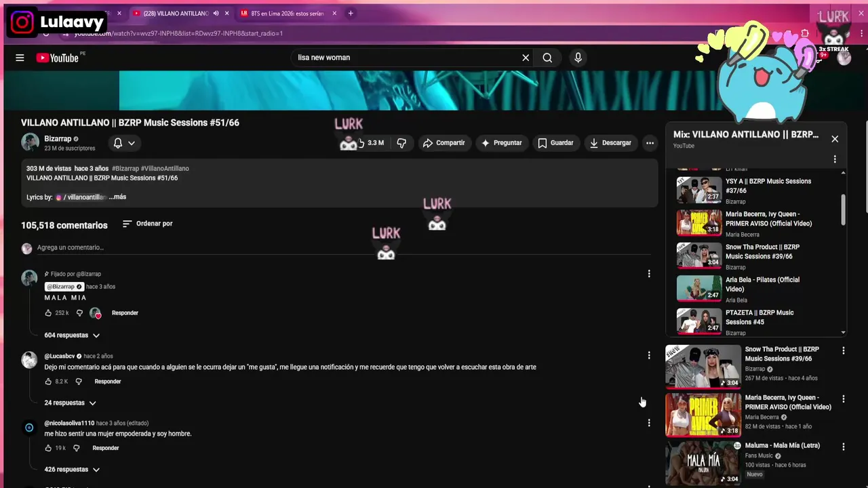Click the Mix playlist scrollbar
The width and height of the screenshot is (868, 488).
pos(844,210)
